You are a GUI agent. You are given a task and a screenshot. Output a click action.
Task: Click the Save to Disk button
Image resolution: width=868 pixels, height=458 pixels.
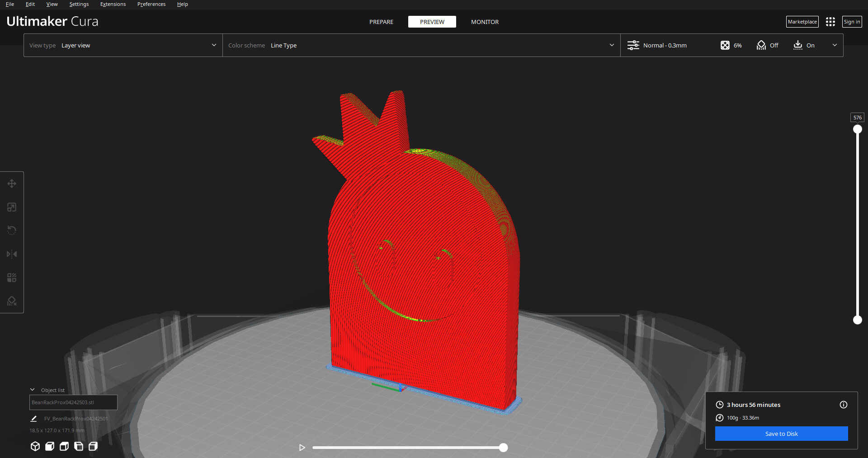(x=781, y=434)
